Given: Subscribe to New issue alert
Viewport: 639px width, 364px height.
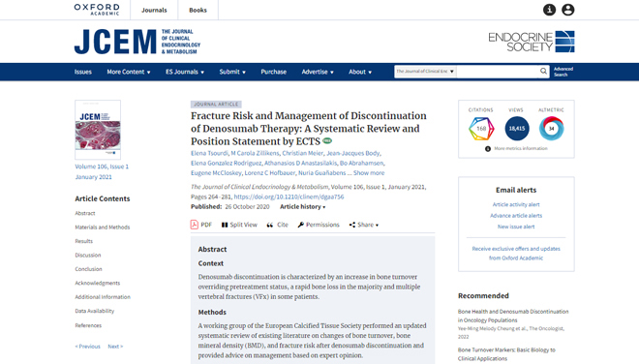Looking at the screenshot, I should [516, 227].
